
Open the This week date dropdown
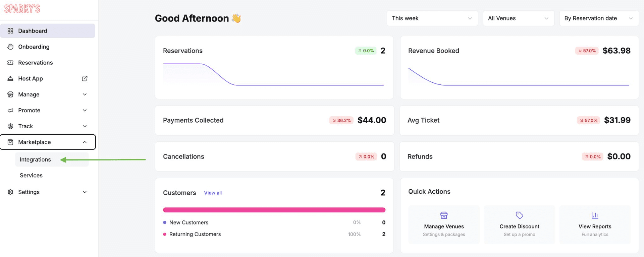click(432, 18)
